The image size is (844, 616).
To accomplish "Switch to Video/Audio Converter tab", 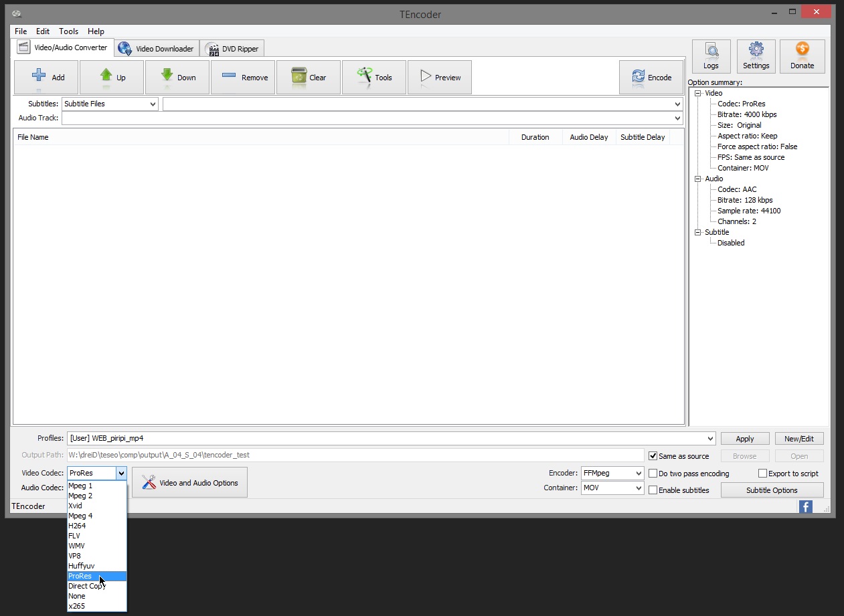I will [x=64, y=47].
